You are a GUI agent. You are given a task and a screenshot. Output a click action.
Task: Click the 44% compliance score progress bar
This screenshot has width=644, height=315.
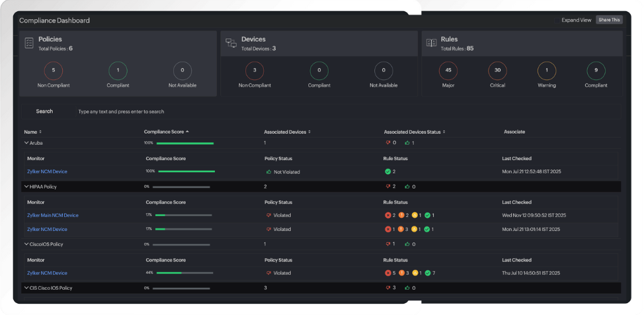click(x=185, y=273)
